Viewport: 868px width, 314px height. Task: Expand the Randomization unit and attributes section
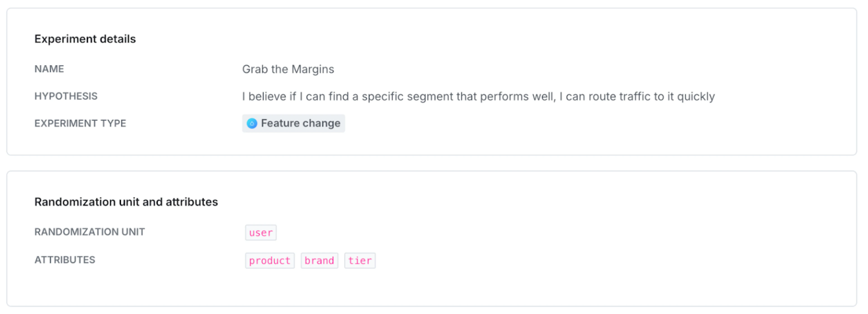[126, 202]
